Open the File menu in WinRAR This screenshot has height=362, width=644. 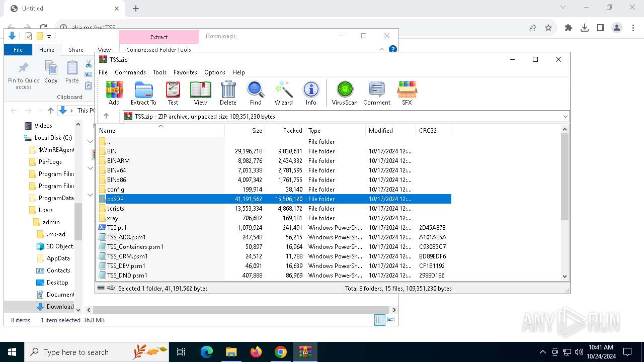click(103, 72)
